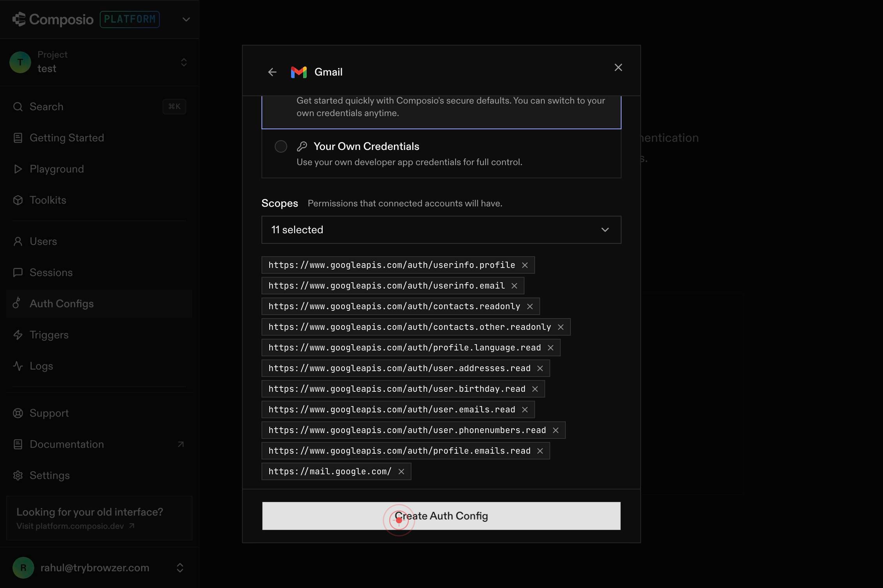Remove the profile.language.read scope chip

tap(551, 348)
